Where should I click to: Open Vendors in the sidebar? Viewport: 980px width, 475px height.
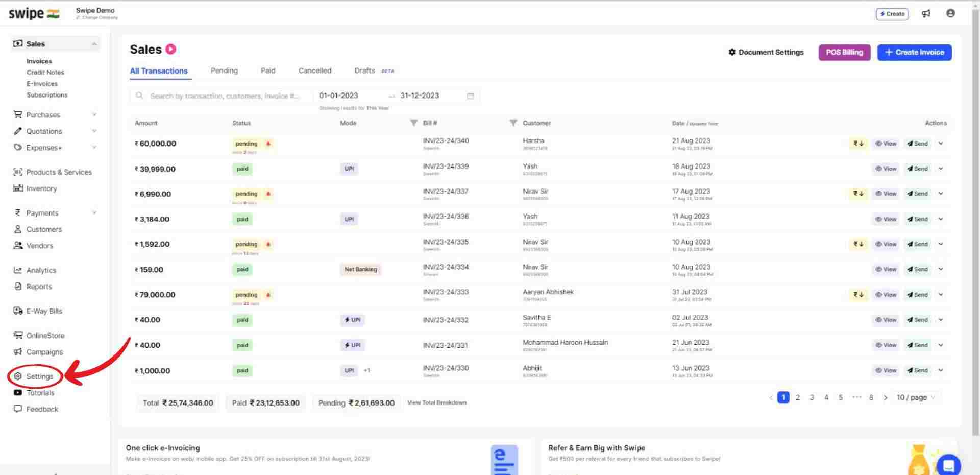[40, 246]
